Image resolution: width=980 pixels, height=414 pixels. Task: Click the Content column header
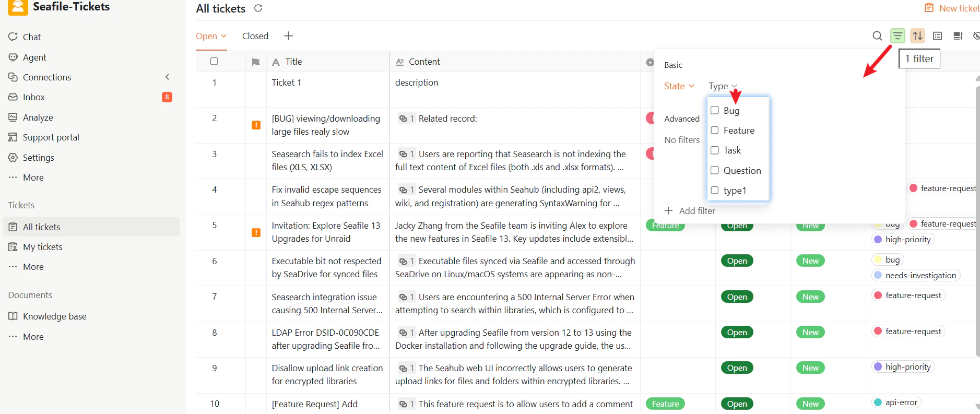pos(424,62)
